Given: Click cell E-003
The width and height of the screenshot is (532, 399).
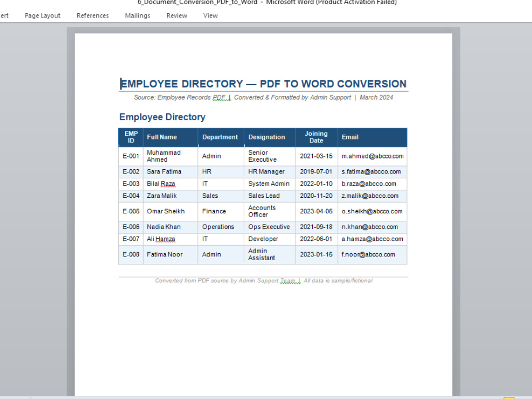Looking at the screenshot, I should 131,184.
